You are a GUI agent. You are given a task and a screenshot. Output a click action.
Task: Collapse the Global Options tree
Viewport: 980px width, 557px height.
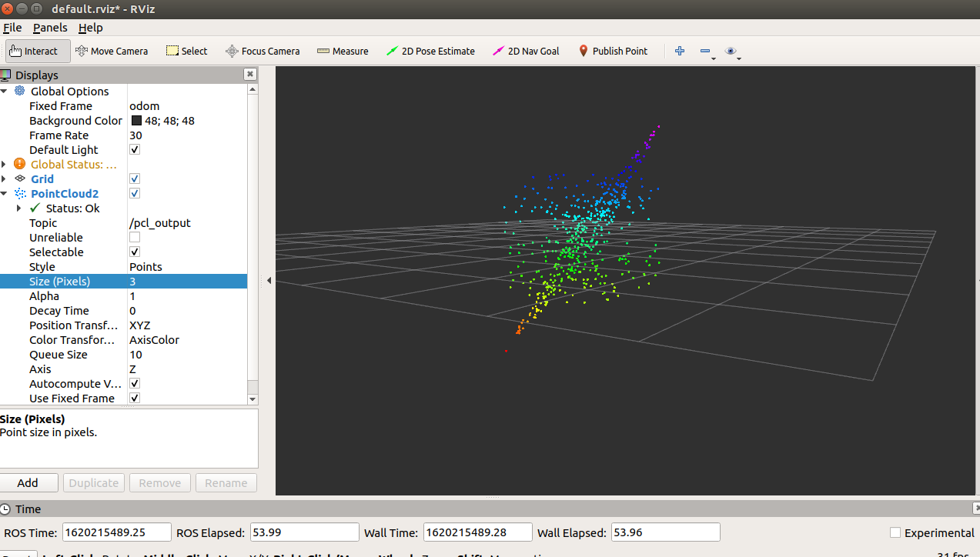pyautogui.click(x=4, y=91)
